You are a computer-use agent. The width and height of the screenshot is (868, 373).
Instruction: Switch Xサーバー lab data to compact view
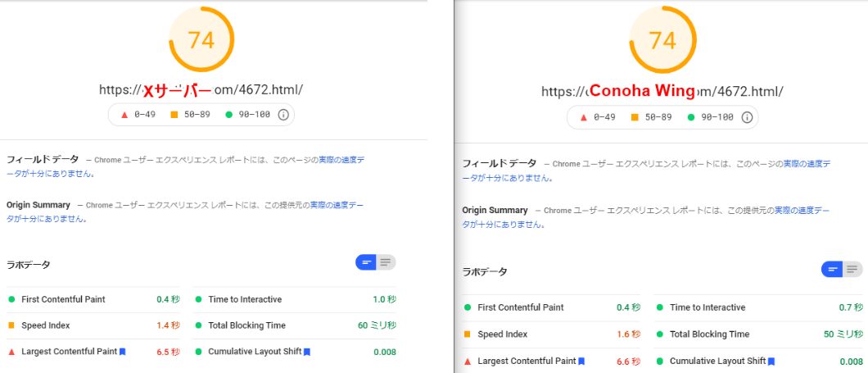366,262
